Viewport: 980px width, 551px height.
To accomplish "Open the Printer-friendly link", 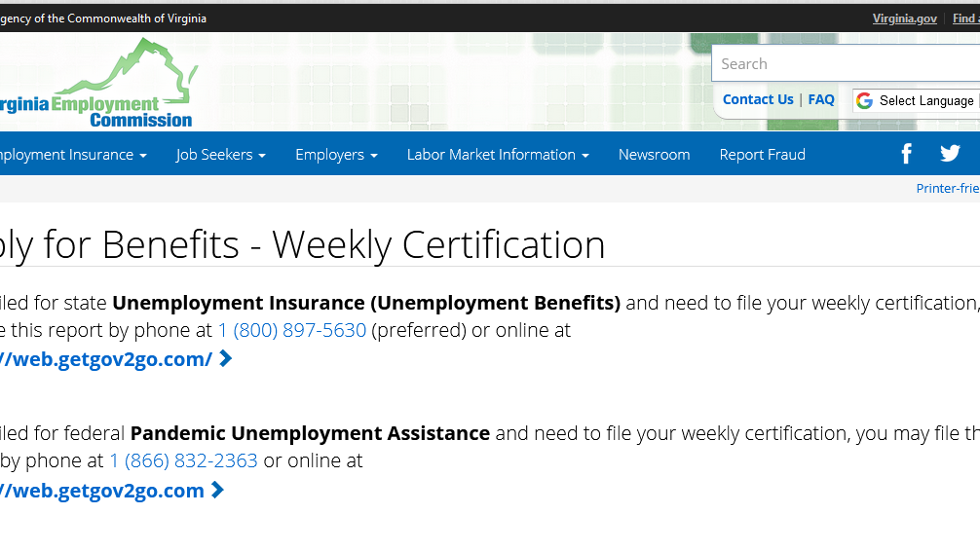I will point(948,188).
